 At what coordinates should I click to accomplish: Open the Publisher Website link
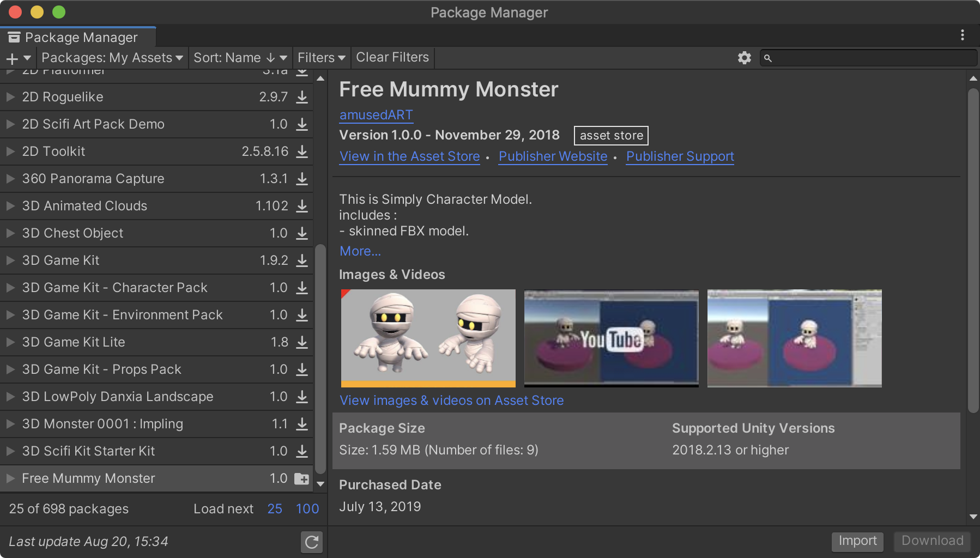tap(553, 156)
